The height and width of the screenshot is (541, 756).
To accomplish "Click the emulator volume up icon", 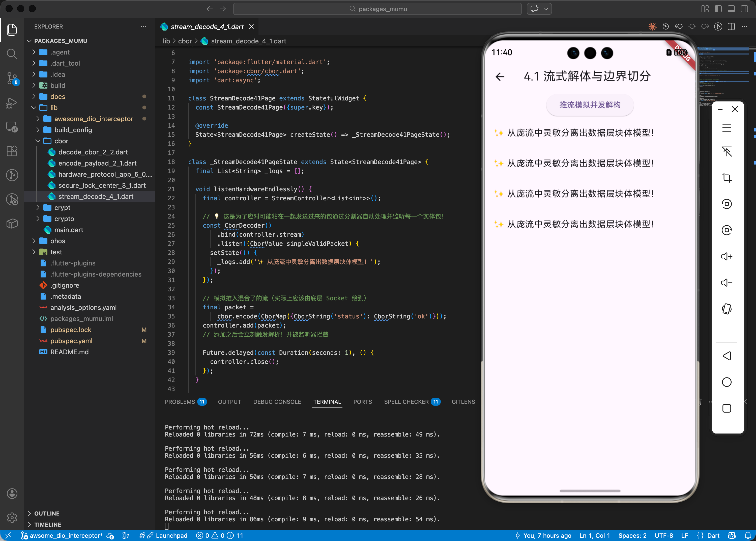I will coord(726,257).
